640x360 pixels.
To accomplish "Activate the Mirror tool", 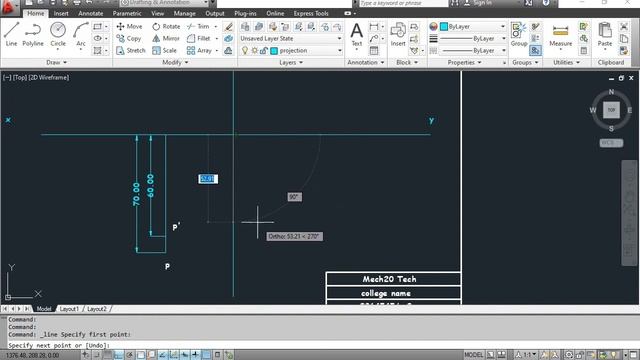I will [166, 38].
